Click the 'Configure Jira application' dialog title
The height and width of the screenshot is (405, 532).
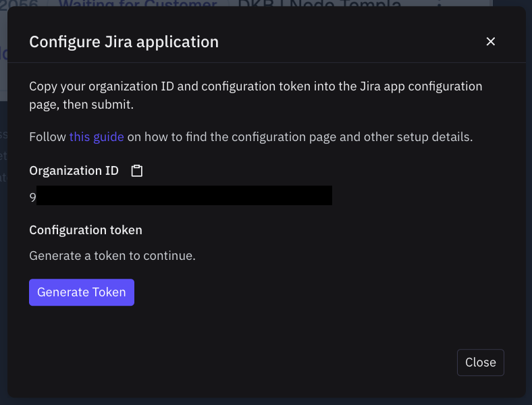[x=124, y=42]
